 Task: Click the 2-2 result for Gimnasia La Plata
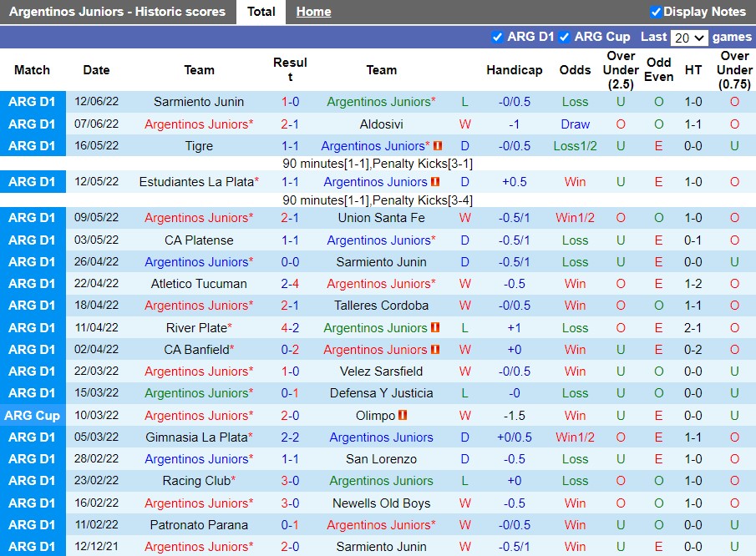(x=290, y=437)
